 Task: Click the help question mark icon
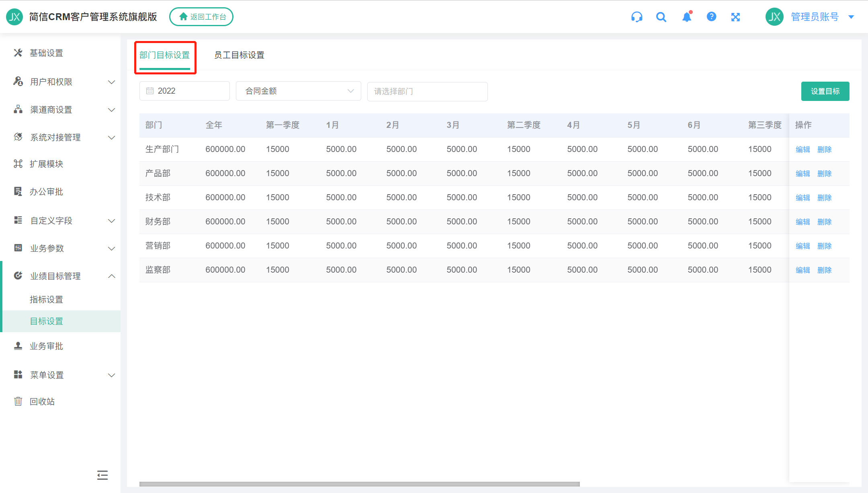[711, 16]
